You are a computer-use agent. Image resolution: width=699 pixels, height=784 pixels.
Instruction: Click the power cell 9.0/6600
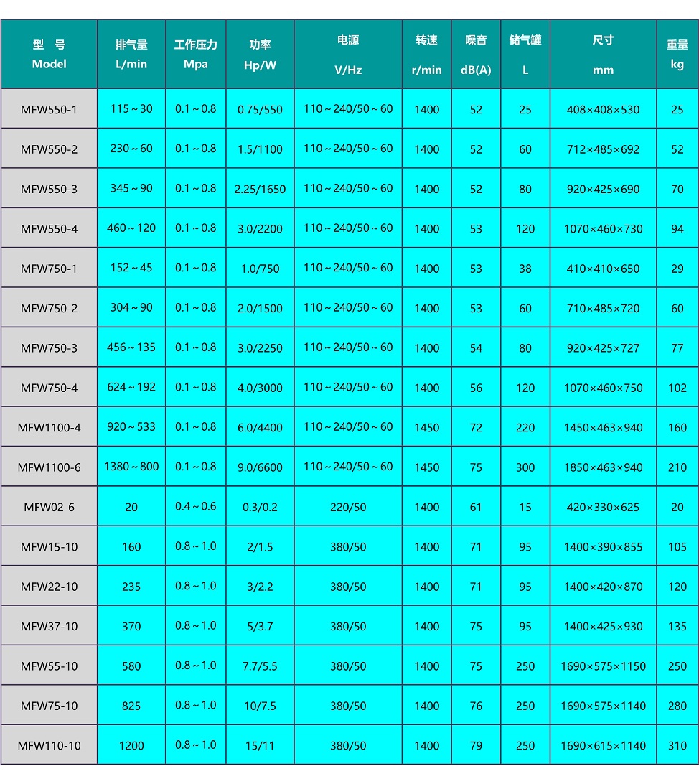tap(260, 467)
